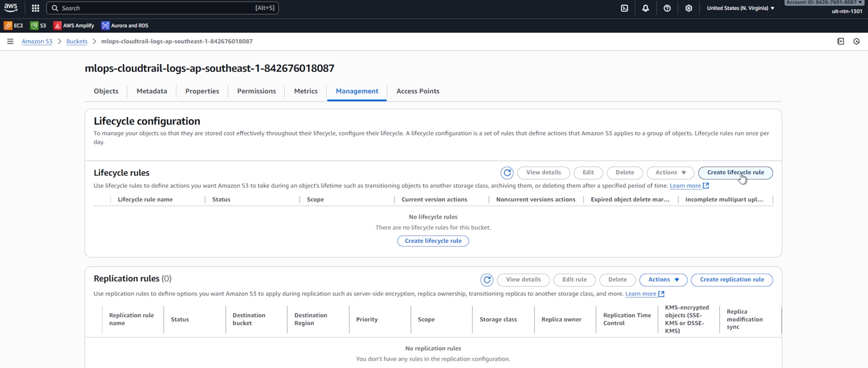Viewport: 868px width, 368px height.
Task: Expand the Lifecycle rules Actions dropdown
Action: pos(670,173)
